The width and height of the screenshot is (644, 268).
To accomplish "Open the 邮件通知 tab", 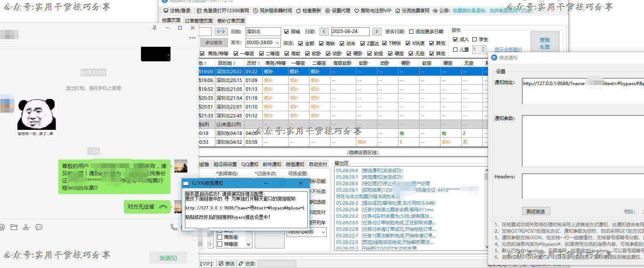I will (x=272, y=164).
